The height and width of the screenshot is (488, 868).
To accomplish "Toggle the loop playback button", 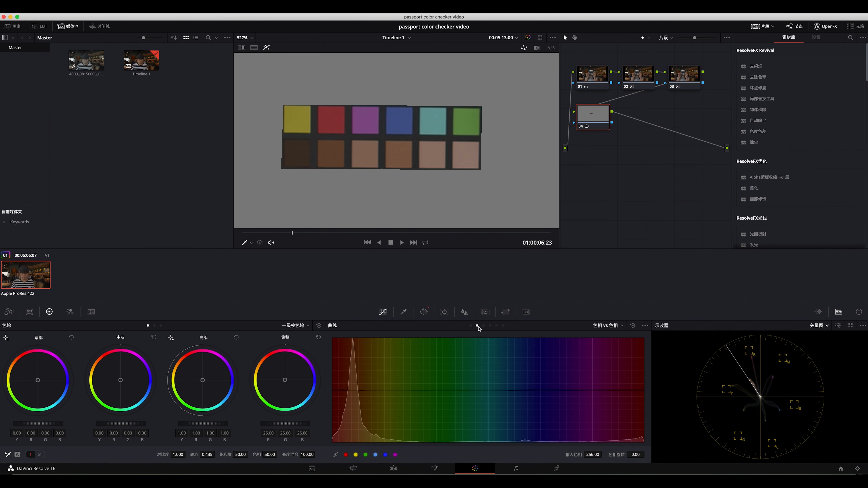I will 425,242.
